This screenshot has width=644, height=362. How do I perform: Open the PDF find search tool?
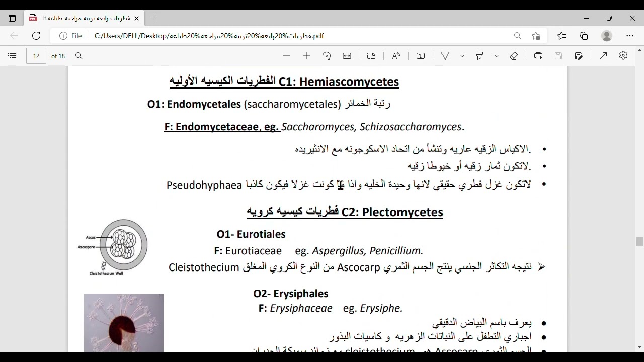click(x=79, y=56)
